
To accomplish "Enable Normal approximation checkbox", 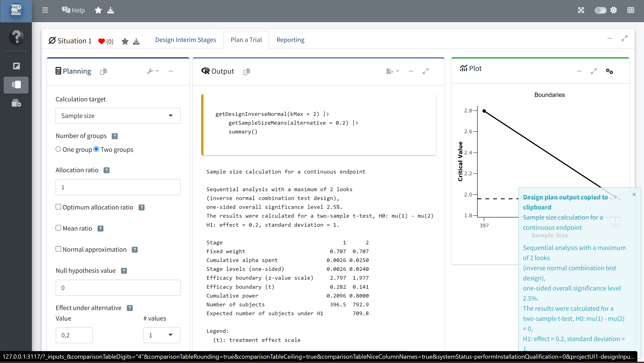I will [x=58, y=249].
